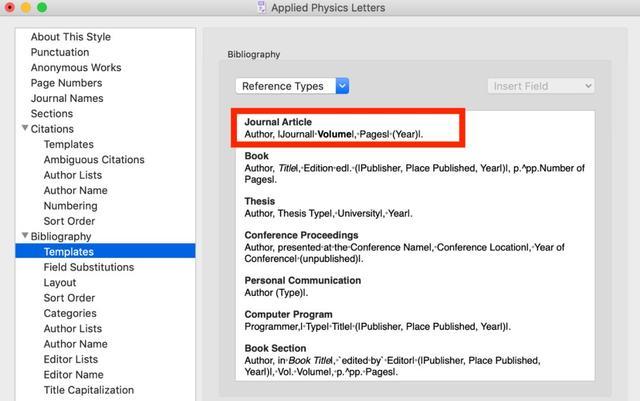Click the Journal Article template line
Viewport: 640px width, 401px height.
(x=333, y=134)
